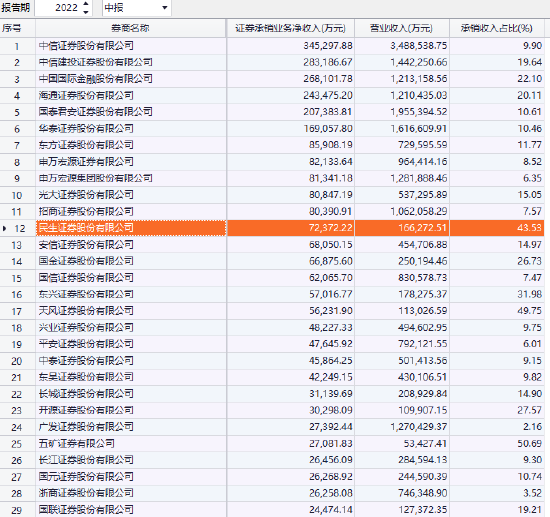Click underwriting income value 169,057.80

coord(328,128)
